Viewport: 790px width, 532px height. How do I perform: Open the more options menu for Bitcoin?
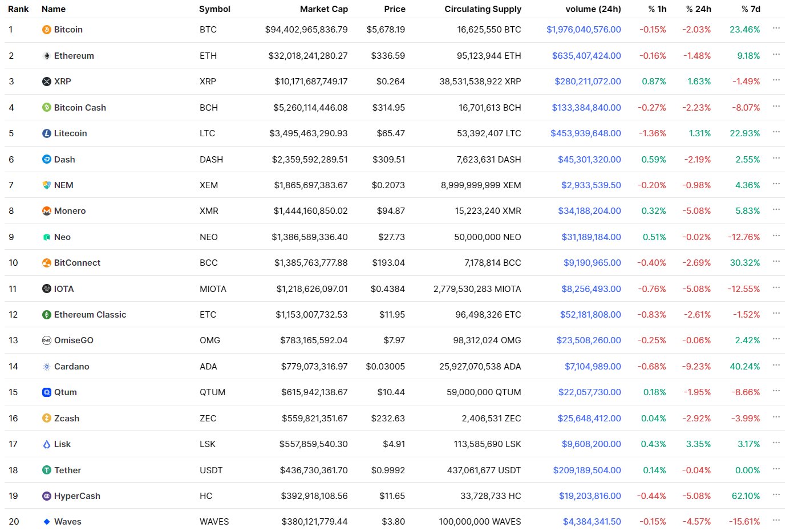pyautogui.click(x=776, y=28)
